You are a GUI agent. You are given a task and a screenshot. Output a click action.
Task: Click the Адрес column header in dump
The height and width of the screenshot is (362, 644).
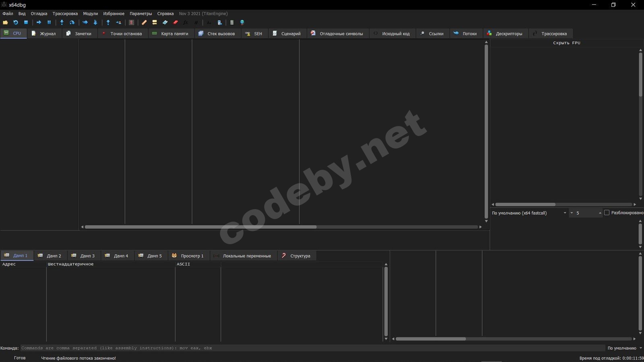(x=23, y=264)
